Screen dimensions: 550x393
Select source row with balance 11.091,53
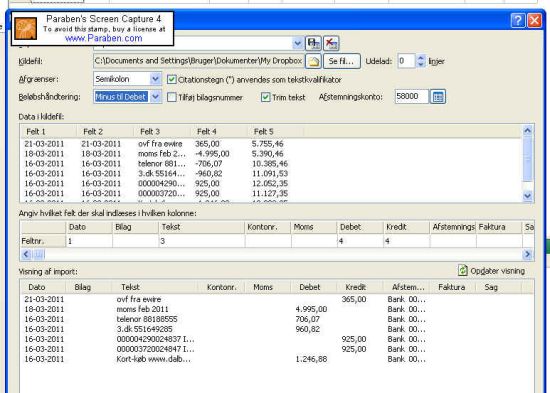pyautogui.click(x=270, y=173)
